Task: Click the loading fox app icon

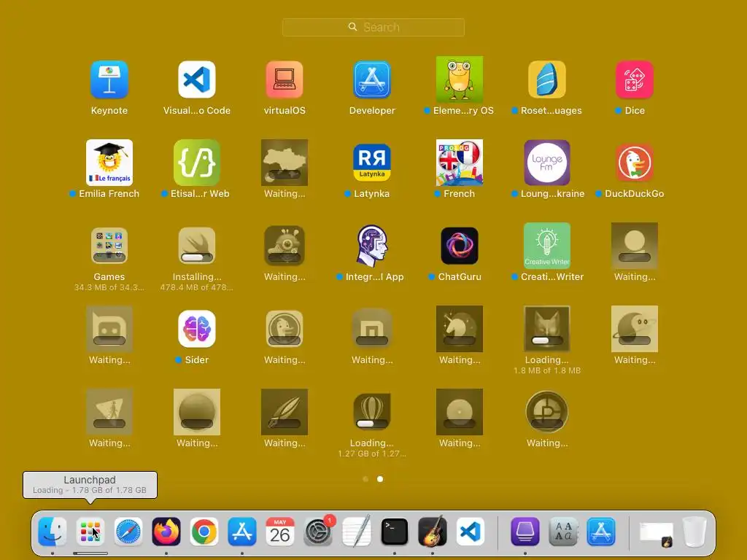Action: 547,329
